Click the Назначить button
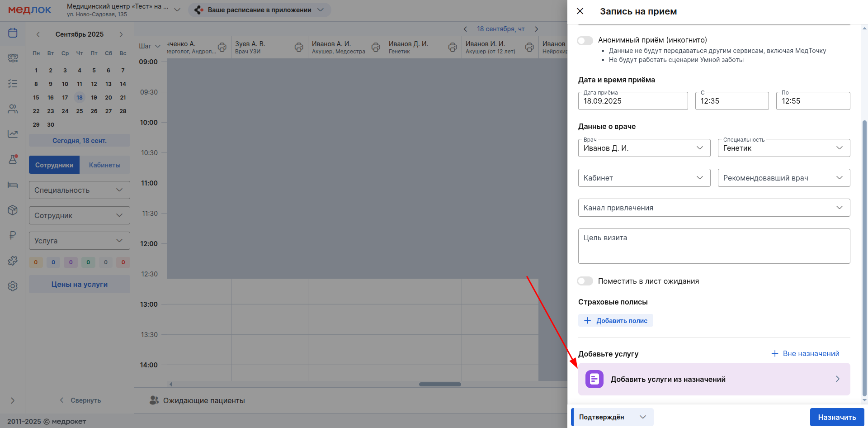 [x=836, y=417]
